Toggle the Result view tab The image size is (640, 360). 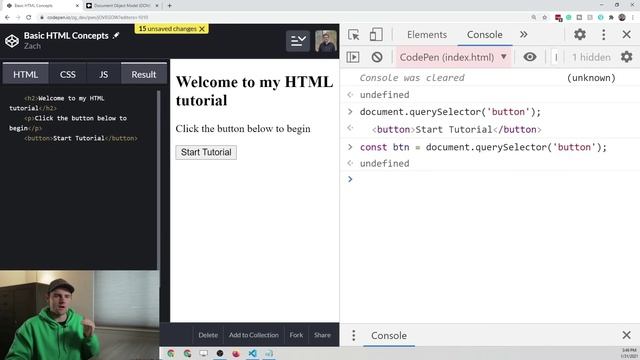pyautogui.click(x=144, y=74)
